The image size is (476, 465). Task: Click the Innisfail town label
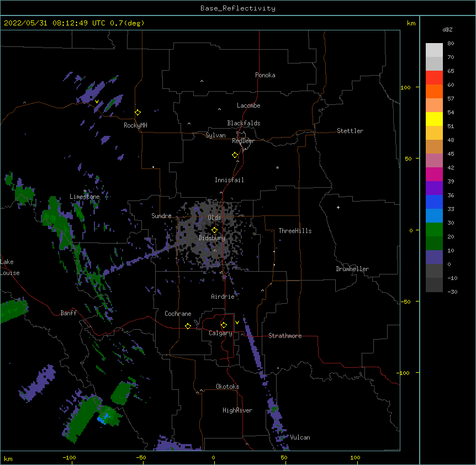point(229,180)
